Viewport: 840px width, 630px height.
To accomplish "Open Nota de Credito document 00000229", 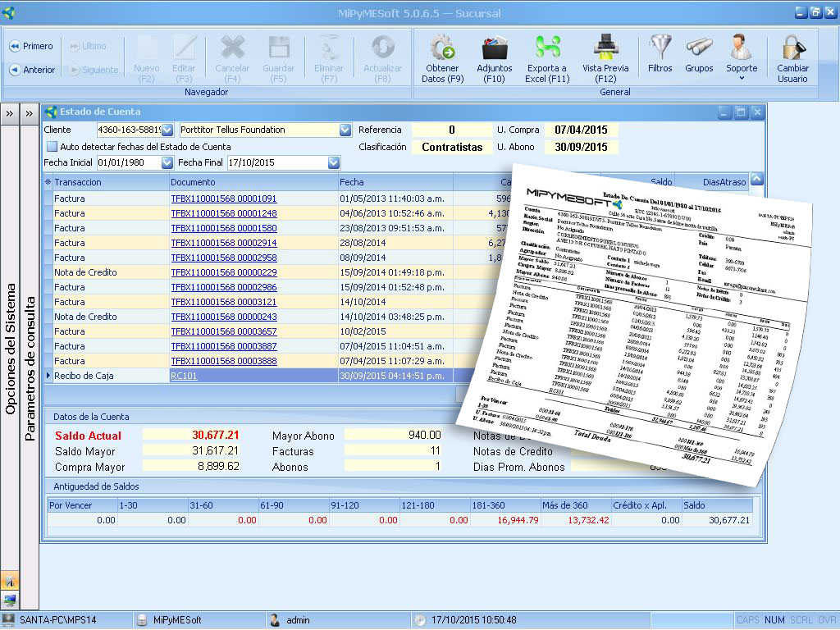I will [x=223, y=272].
